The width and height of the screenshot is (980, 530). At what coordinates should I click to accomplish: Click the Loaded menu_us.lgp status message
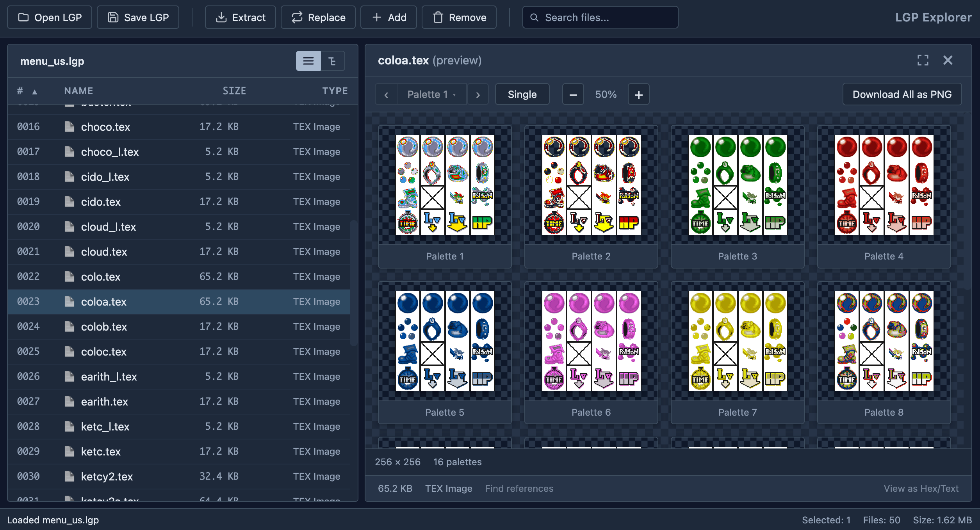coord(53,520)
